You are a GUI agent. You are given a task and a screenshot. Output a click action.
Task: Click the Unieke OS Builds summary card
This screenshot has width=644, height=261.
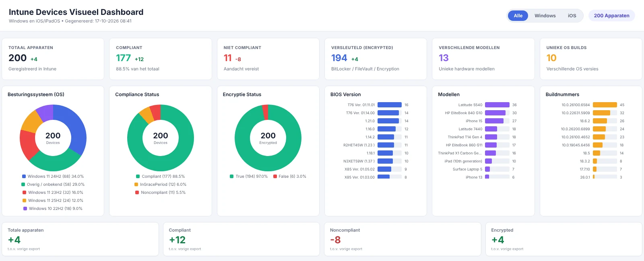point(591,59)
